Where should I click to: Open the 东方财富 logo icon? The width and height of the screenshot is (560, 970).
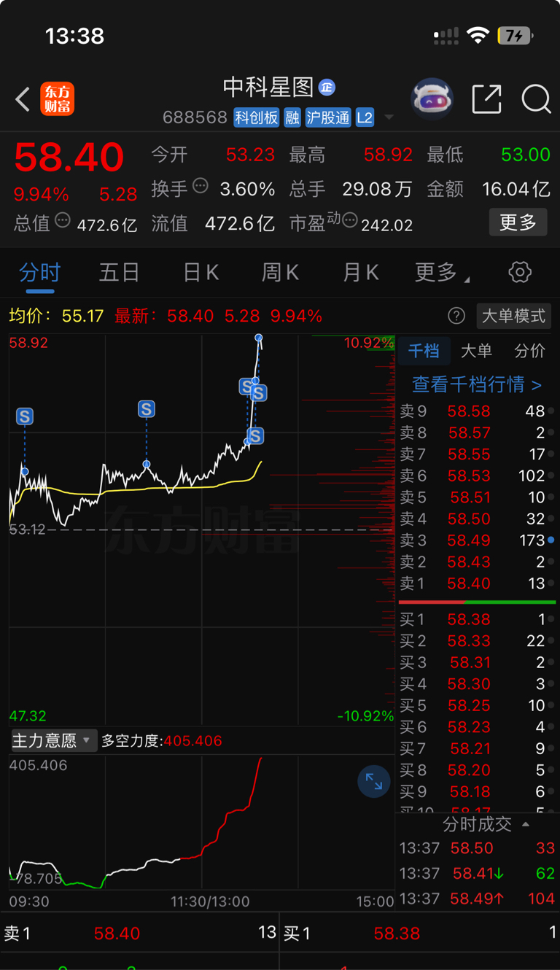click(58, 99)
